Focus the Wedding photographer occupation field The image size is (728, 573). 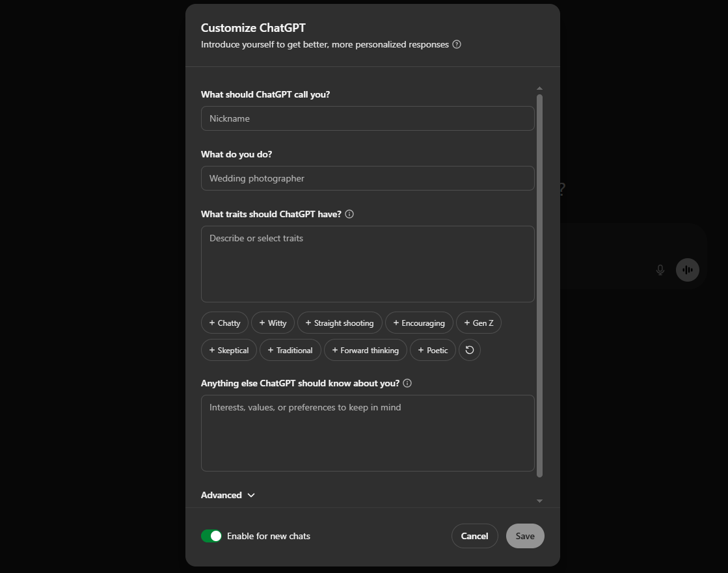[x=367, y=178]
